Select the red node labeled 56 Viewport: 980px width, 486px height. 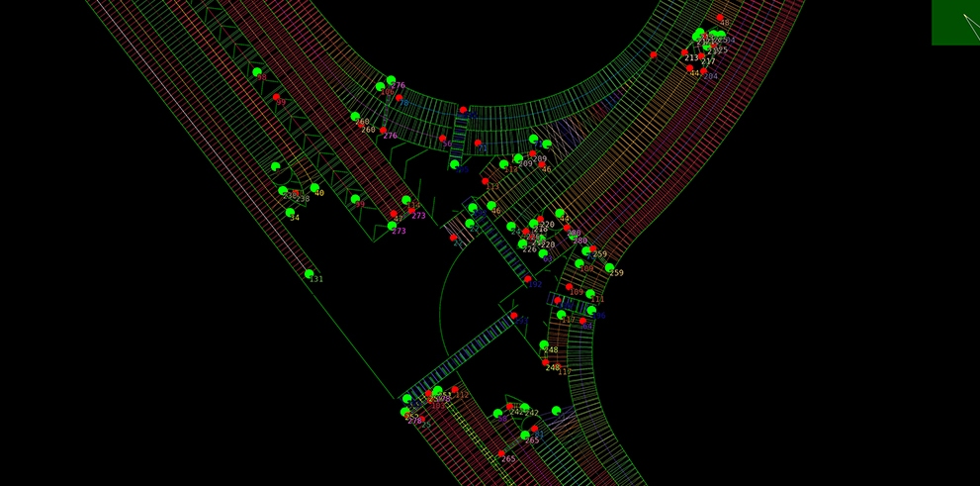pos(442,139)
